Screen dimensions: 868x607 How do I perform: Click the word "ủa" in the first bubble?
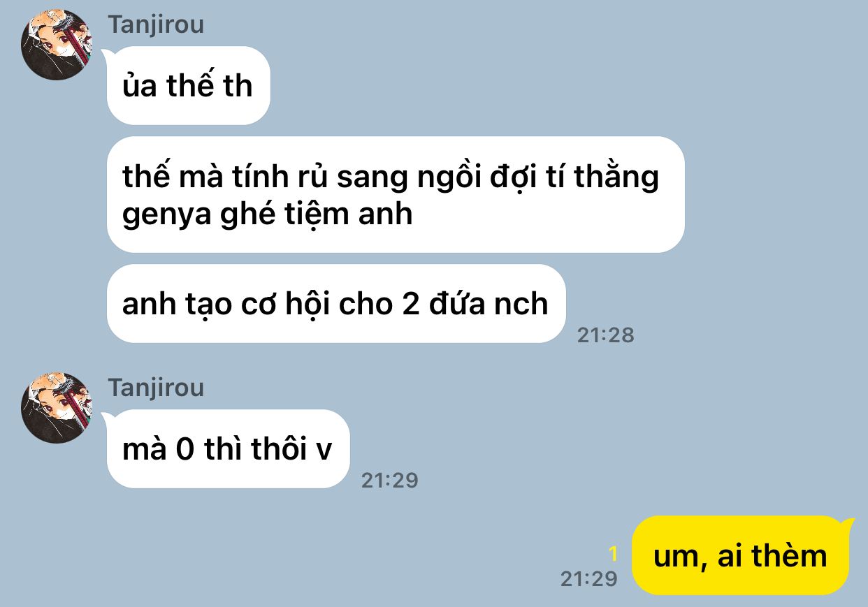(x=139, y=86)
